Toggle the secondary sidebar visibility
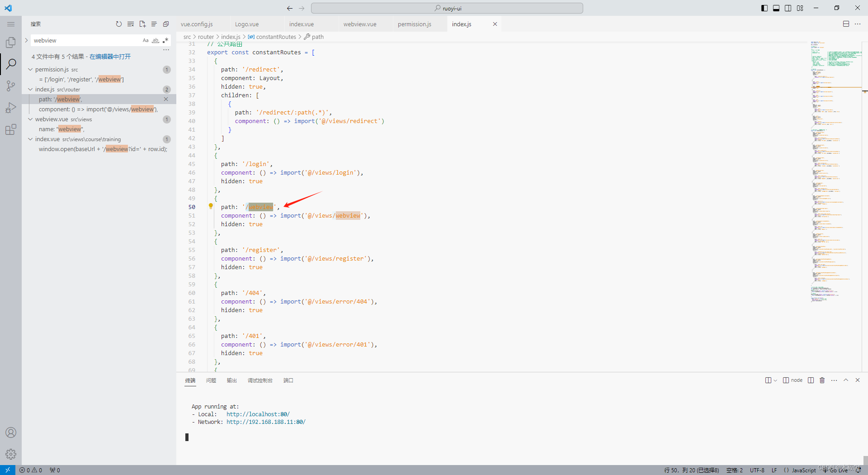Image resolution: width=868 pixels, height=475 pixels. tap(788, 8)
